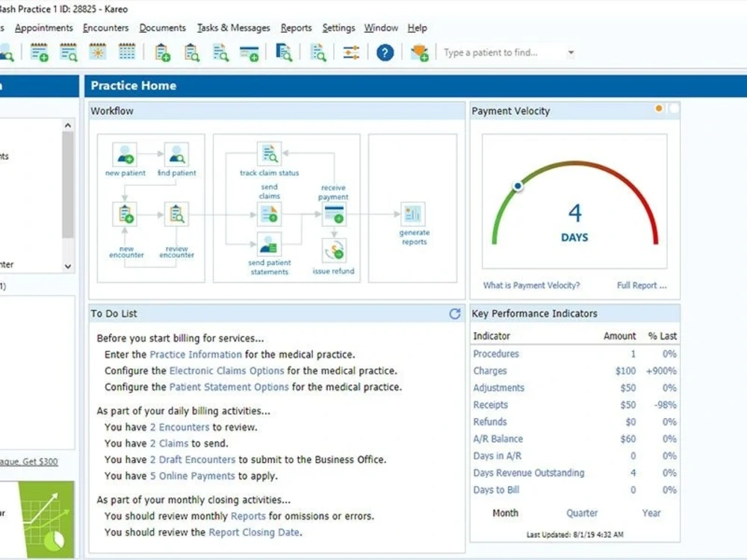Click the new encounter workflow icon
This screenshot has height=560, width=747.
(125, 214)
